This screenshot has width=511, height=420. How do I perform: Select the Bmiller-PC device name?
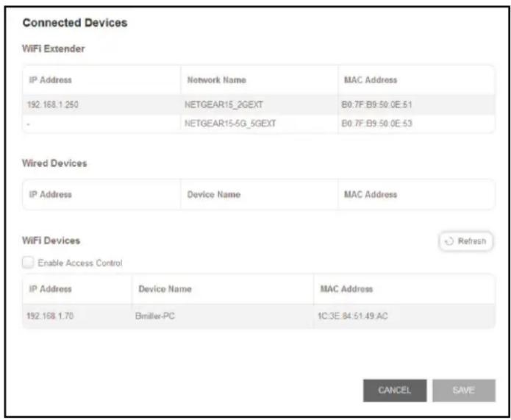point(155,316)
